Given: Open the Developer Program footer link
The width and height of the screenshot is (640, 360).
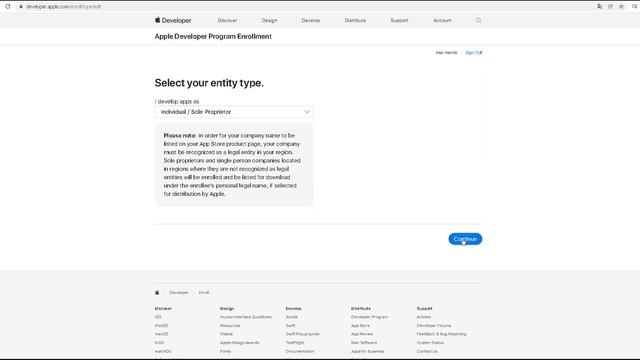Looking at the screenshot, I should pyautogui.click(x=369, y=317).
